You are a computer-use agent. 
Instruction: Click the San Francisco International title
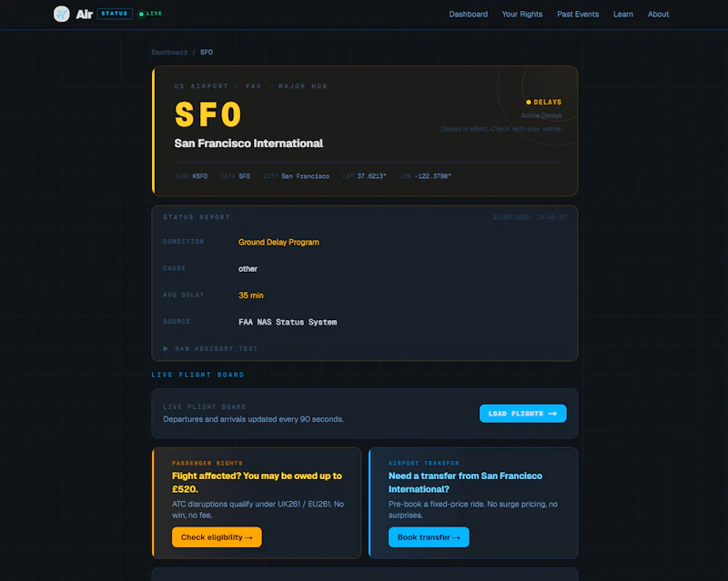[248, 144]
